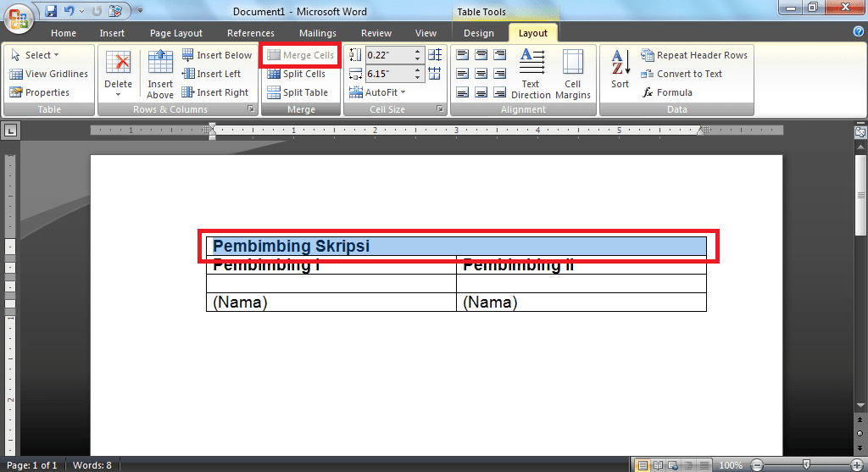This screenshot has width=868, height=472.
Task: Expand the Select dropdown
Action: point(34,55)
